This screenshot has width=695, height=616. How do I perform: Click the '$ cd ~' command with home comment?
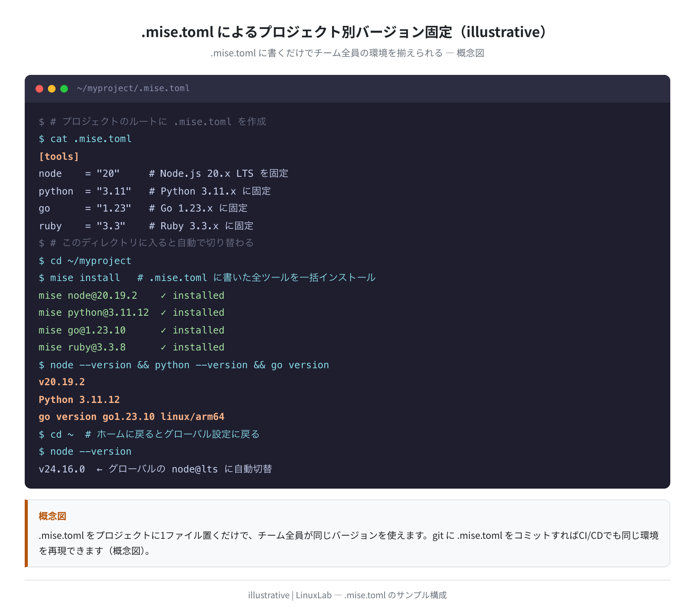pos(149,434)
